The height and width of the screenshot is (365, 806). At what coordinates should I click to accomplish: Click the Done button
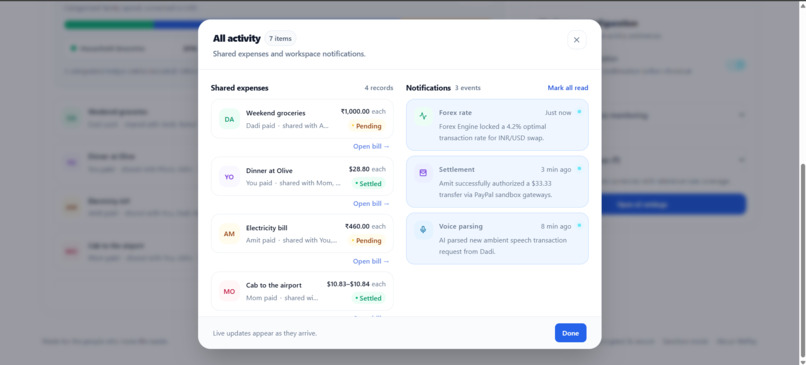[x=570, y=333]
